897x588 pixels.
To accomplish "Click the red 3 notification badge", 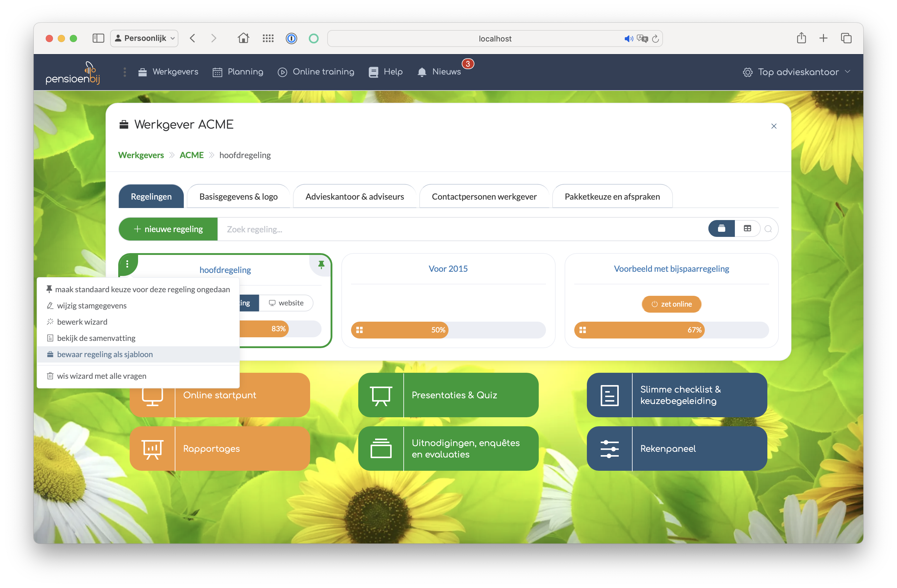I will point(468,64).
